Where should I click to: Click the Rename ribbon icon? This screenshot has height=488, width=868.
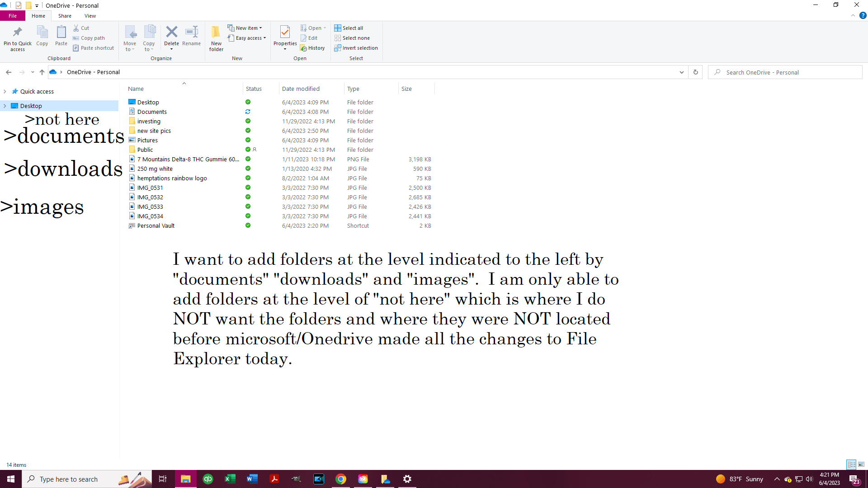(192, 36)
